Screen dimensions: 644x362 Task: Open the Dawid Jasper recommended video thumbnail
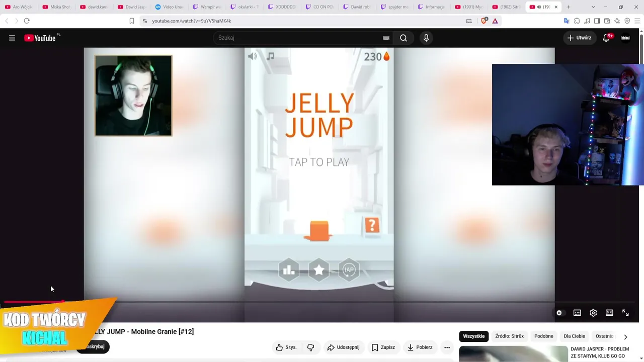pos(513,354)
